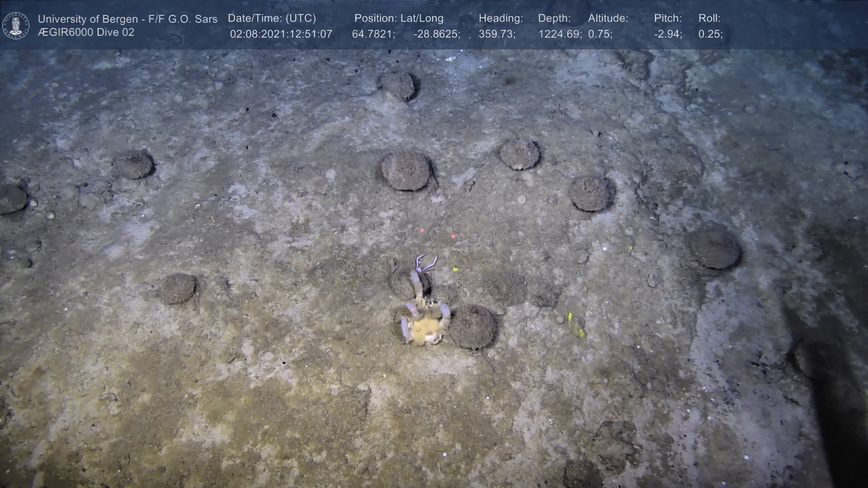The width and height of the screenshot is (868, 488).
Task: Click the Date/Time (UTC) label
Action: click(272, 19)
